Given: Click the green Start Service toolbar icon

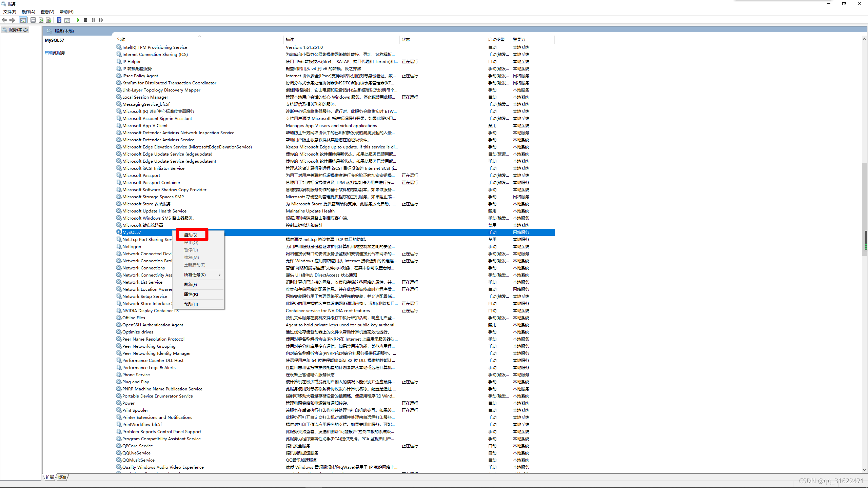Looking at the screenshot, I should [x=78, y=20].
